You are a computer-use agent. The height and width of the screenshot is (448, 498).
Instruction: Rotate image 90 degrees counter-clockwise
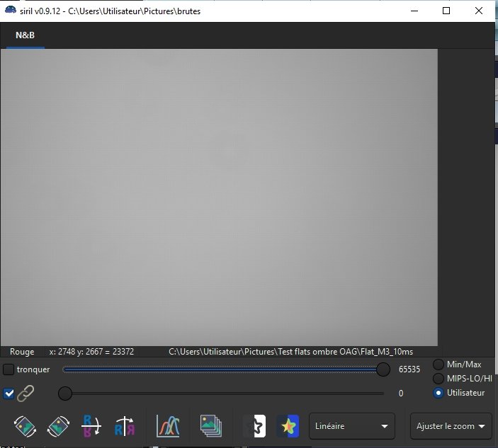[x=25, y=426]
